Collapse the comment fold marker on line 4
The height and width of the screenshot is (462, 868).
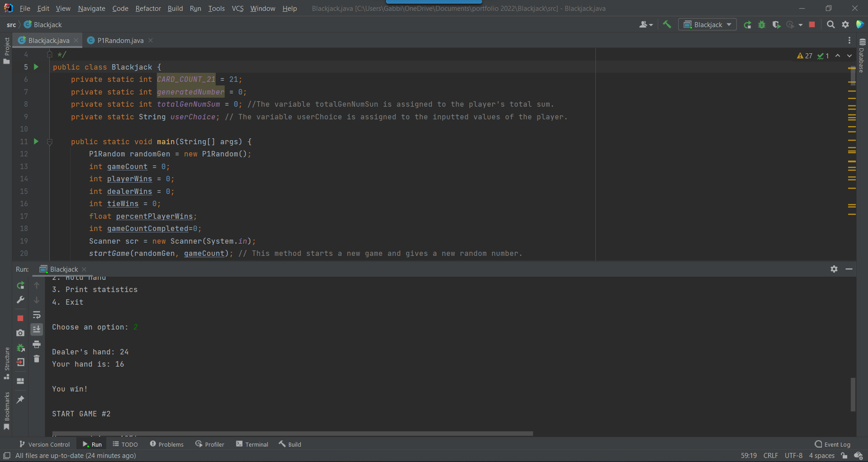click(x=50, y=54)
